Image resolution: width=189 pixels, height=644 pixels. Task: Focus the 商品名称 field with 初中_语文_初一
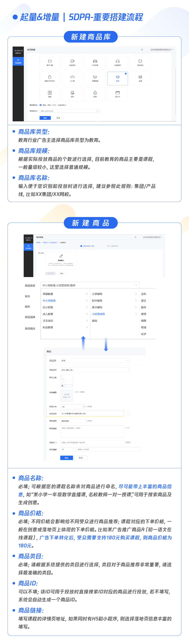[95, 370]
